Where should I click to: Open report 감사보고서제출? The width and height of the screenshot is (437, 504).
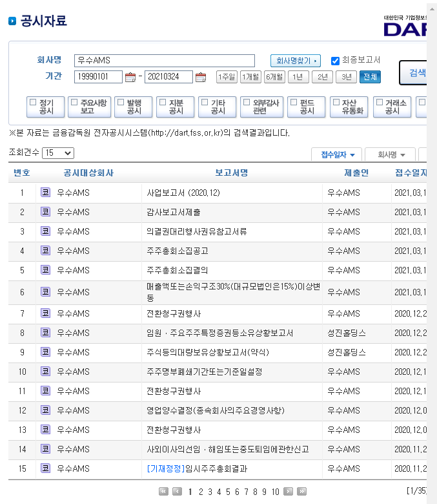click(x=174, y=212)
